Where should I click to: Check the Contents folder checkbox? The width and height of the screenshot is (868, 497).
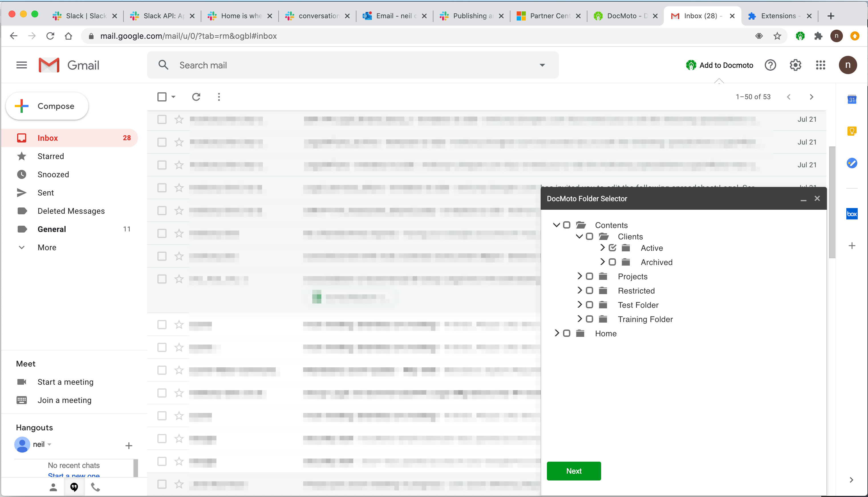[567, 225]
